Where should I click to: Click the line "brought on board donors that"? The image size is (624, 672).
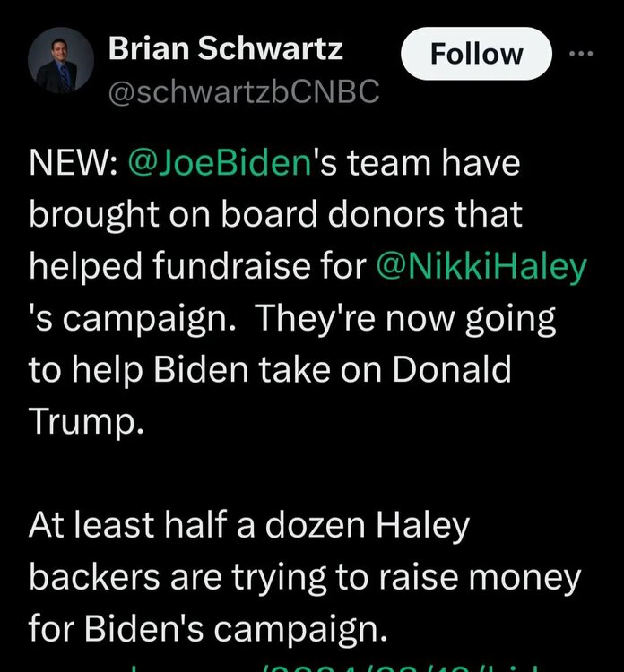pos(275,217)
